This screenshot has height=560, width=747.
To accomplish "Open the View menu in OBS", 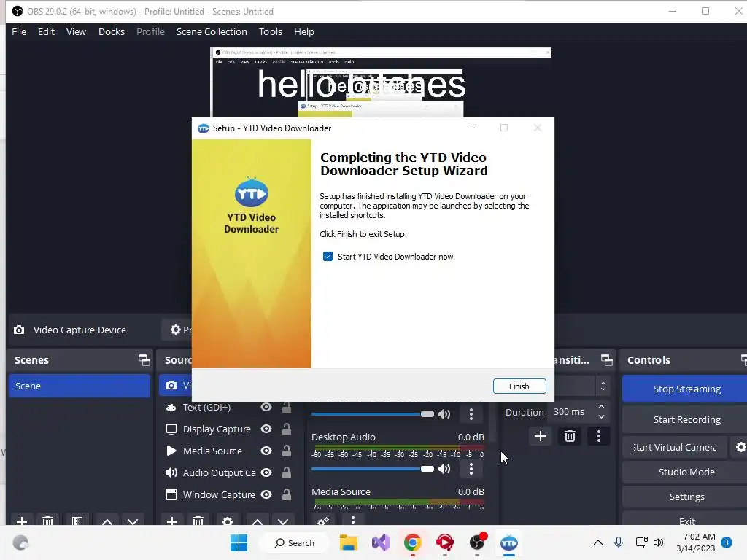I will click(x=76, y=32).
